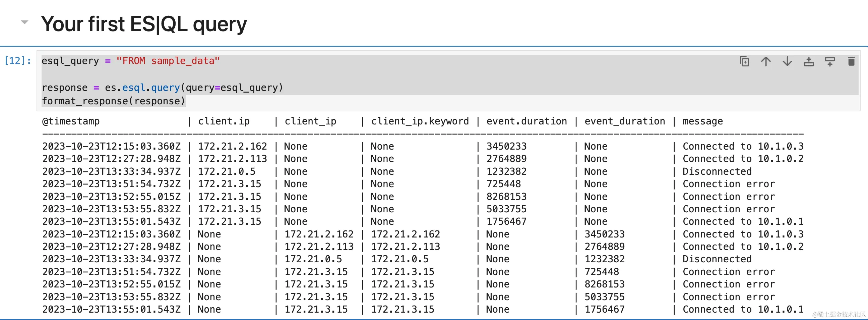This screenshot has width=868, height=320.
Task: Click the es.esql.query code line
Action: click(162, 88)
